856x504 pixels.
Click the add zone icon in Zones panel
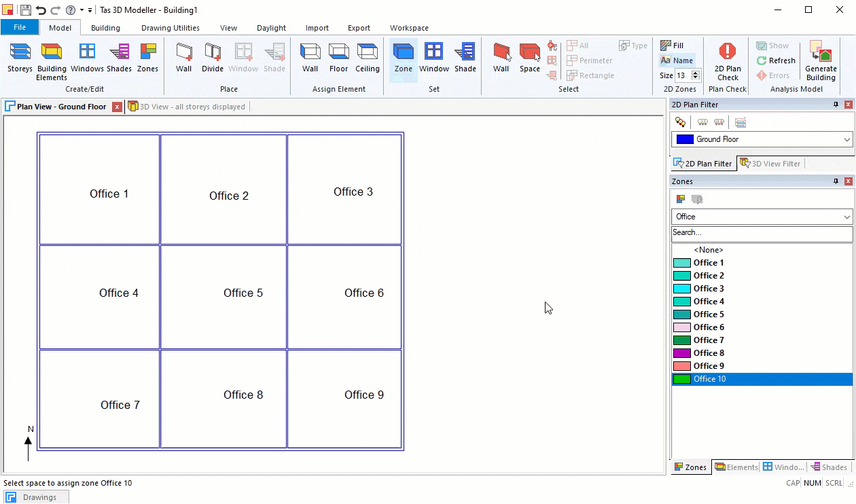[x=680, y=199]
